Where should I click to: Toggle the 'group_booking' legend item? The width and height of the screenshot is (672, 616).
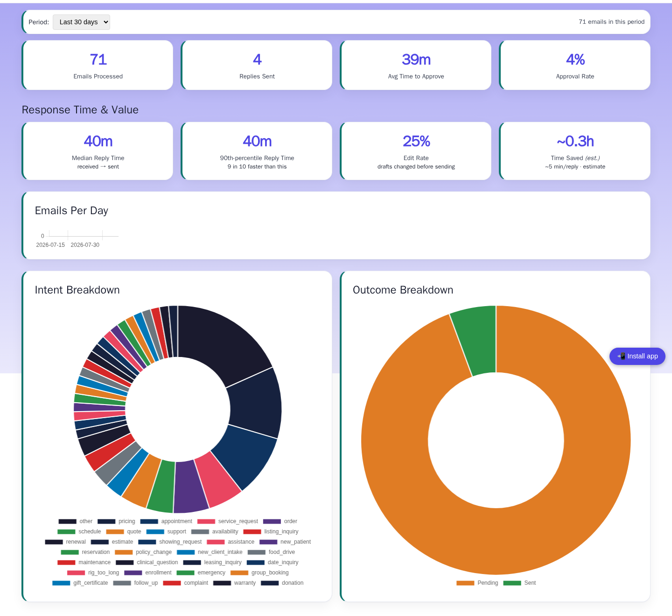259,573
